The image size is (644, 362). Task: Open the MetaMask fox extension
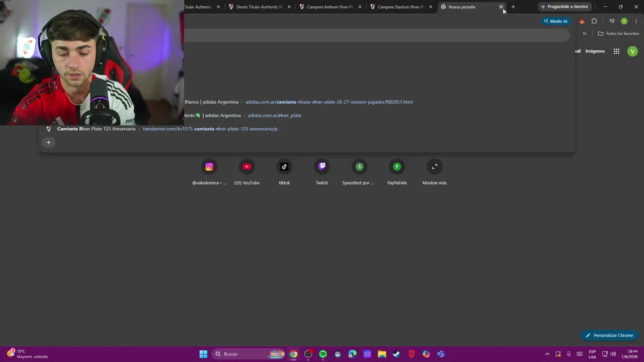pos(582,21)
